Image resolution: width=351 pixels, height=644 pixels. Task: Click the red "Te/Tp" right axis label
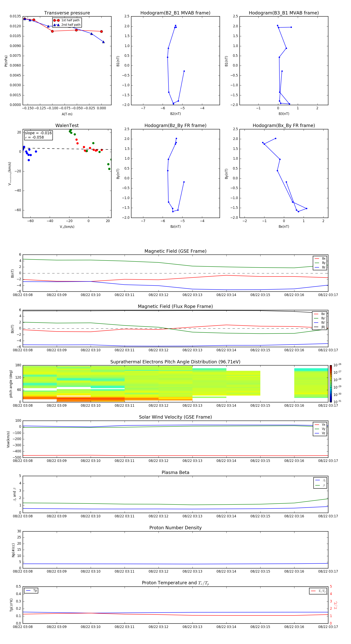(x=336, y=605)
